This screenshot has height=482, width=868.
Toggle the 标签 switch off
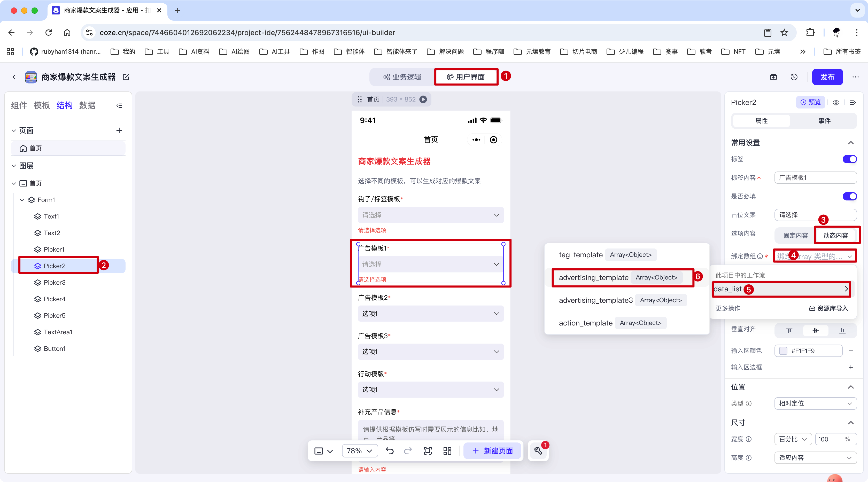849,159
